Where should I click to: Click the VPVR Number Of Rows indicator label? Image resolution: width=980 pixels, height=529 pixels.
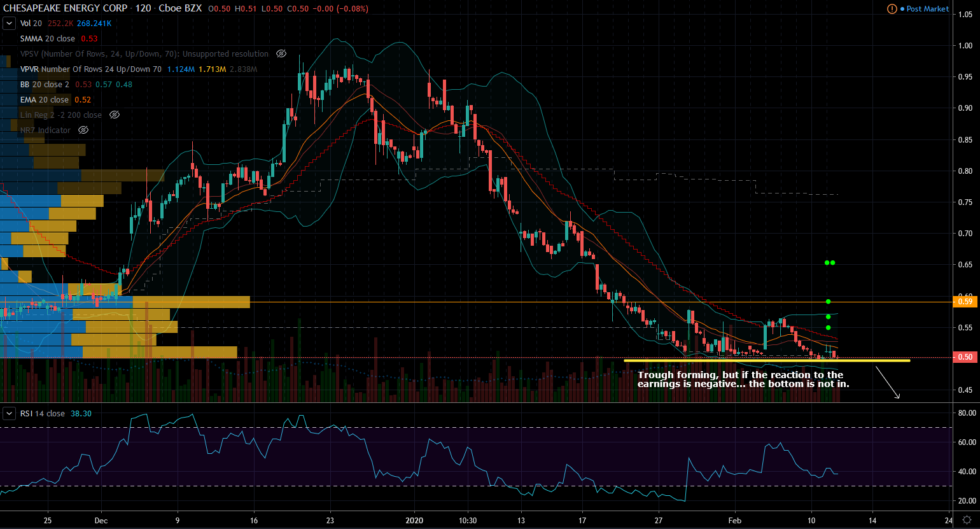pos(91,69)
